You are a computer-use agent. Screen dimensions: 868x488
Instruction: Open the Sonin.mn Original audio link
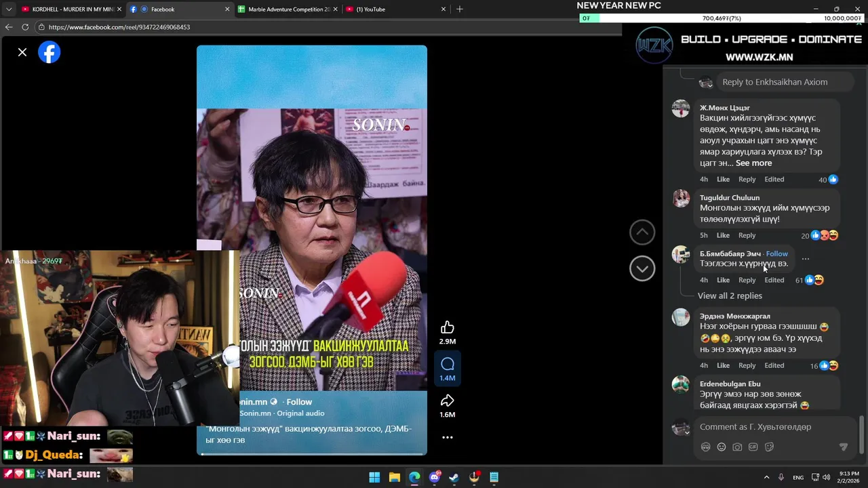[281, 413]
